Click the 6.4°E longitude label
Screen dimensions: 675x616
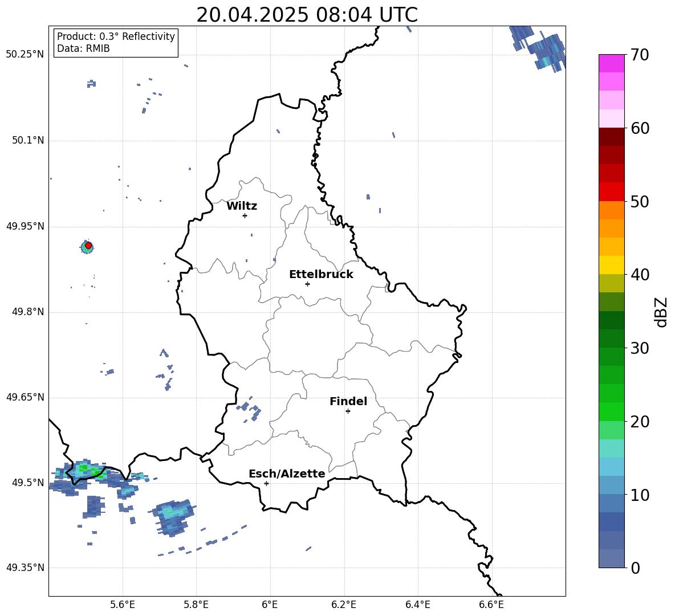[417, 605]
